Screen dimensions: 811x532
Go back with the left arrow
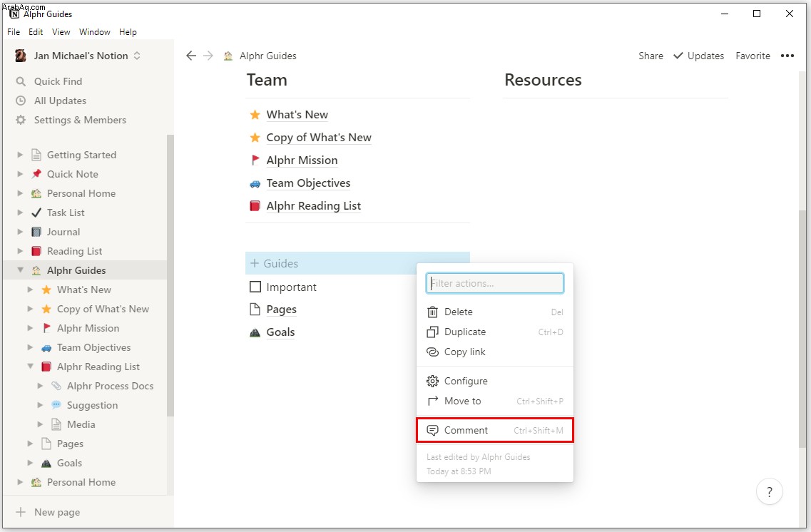pos(191,56)
